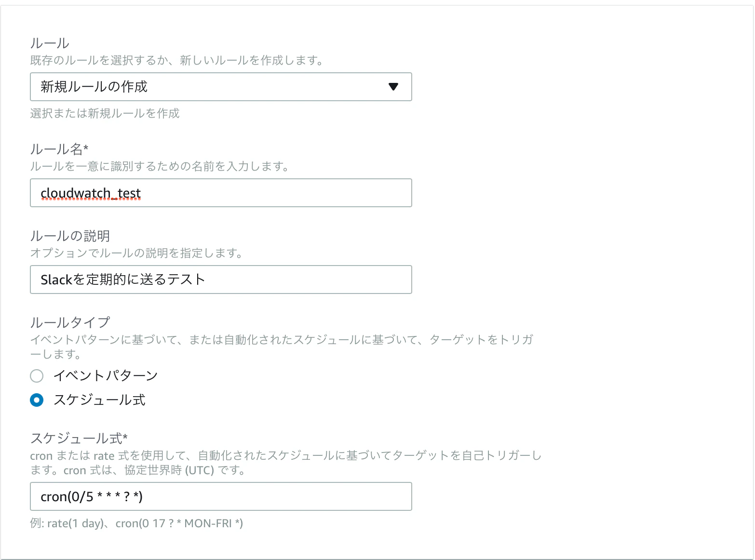Click the ルール heading text

(50, 43)
